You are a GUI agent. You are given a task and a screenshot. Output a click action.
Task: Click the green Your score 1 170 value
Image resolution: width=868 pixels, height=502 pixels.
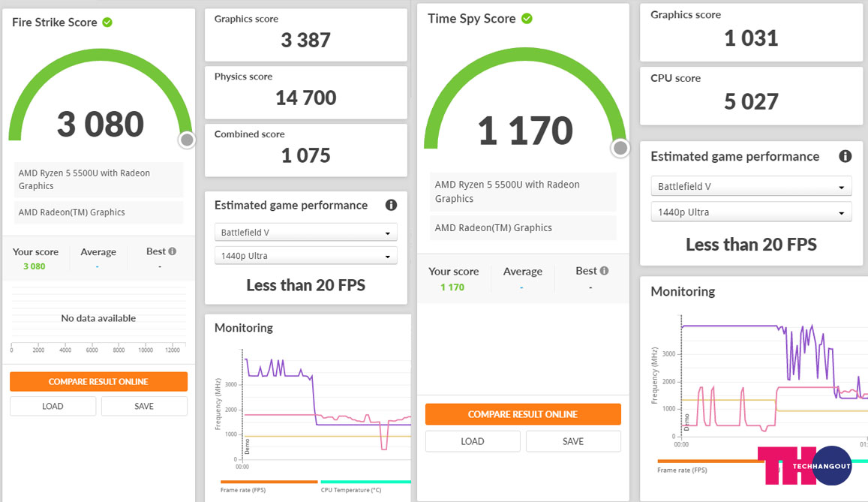point(452,287)
